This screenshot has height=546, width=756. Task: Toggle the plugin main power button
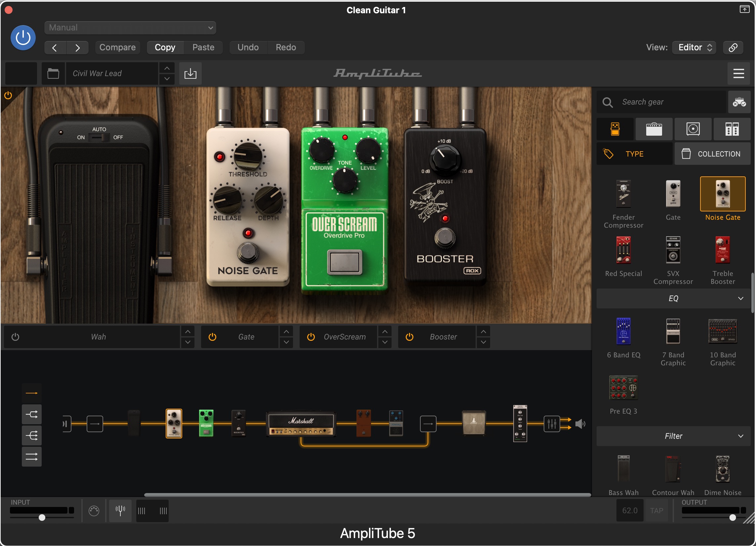click(23, 38)
